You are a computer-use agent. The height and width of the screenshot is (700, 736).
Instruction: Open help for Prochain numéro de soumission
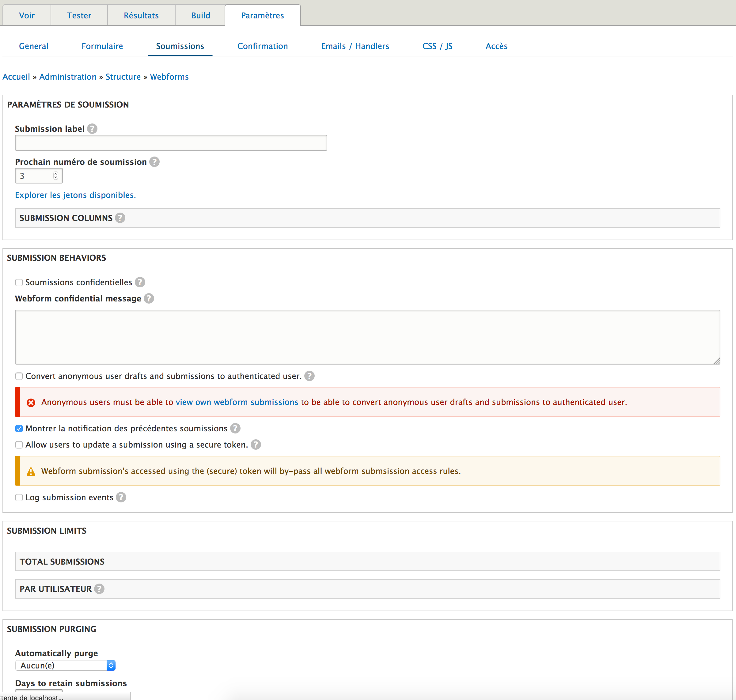pos(154,161)
